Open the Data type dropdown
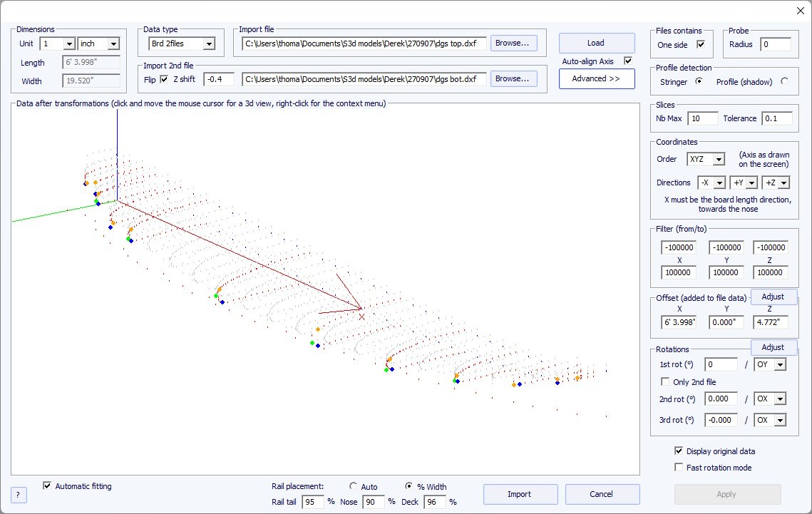 [x=208, y=44]
